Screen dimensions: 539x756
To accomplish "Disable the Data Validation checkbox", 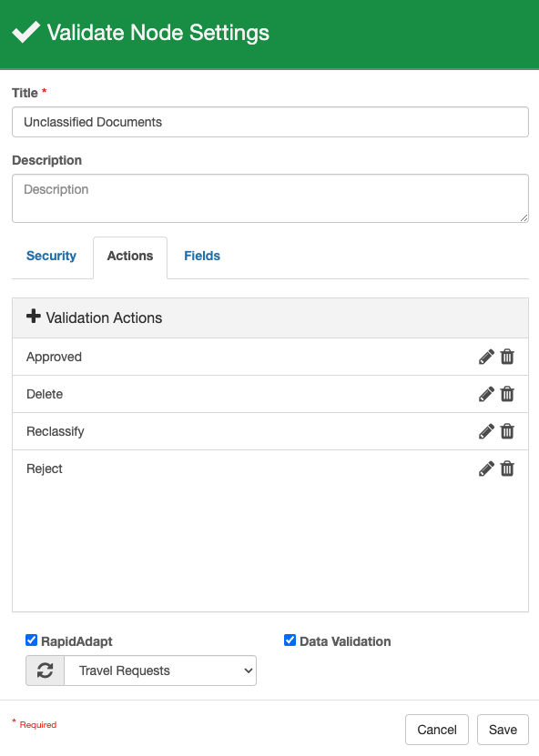I will (290, 640).
